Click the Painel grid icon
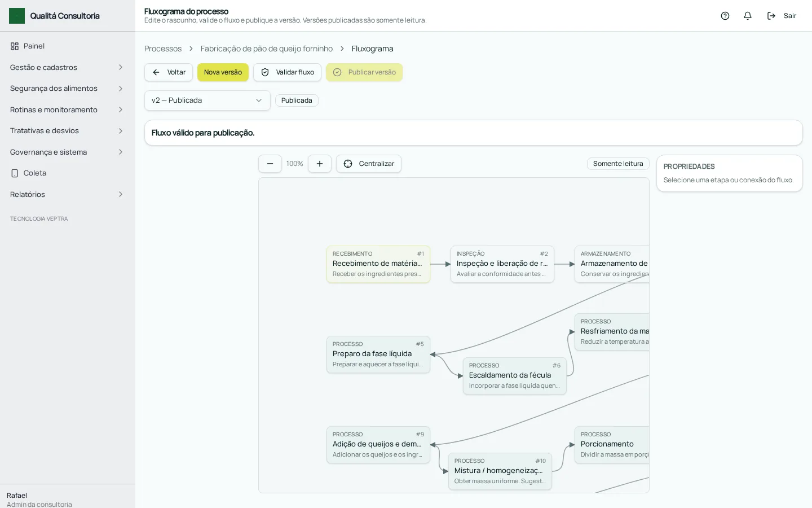Image resolution: width=812 pixels, height=508 pixels. coord(15,46)
